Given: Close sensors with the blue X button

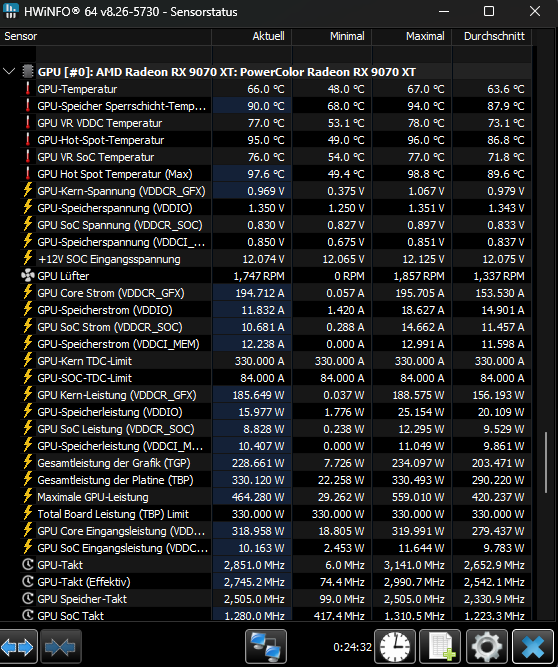Looking at the screenshot, I should (532, 647).
